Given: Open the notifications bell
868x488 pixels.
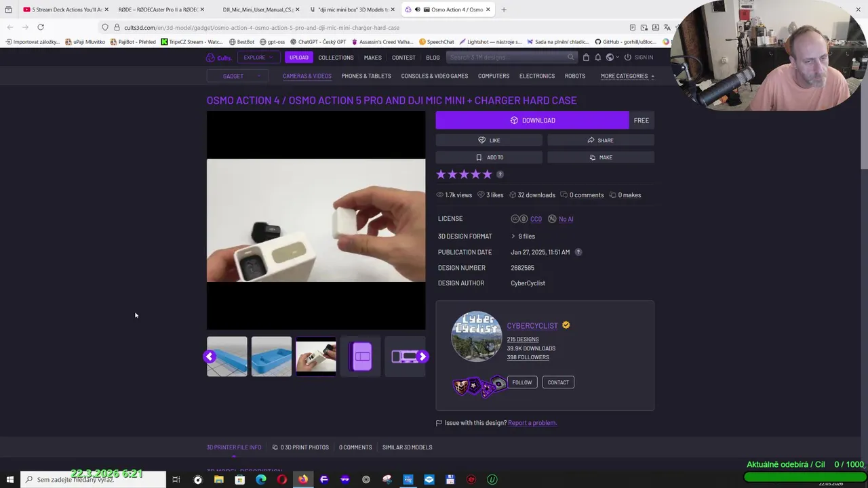Looking at the screenshot, I should point(597,58).
